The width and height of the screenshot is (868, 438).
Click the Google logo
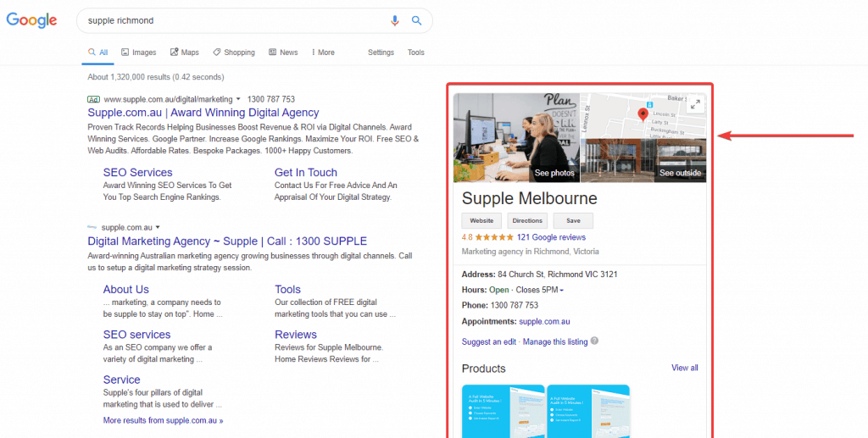point(31,20)
